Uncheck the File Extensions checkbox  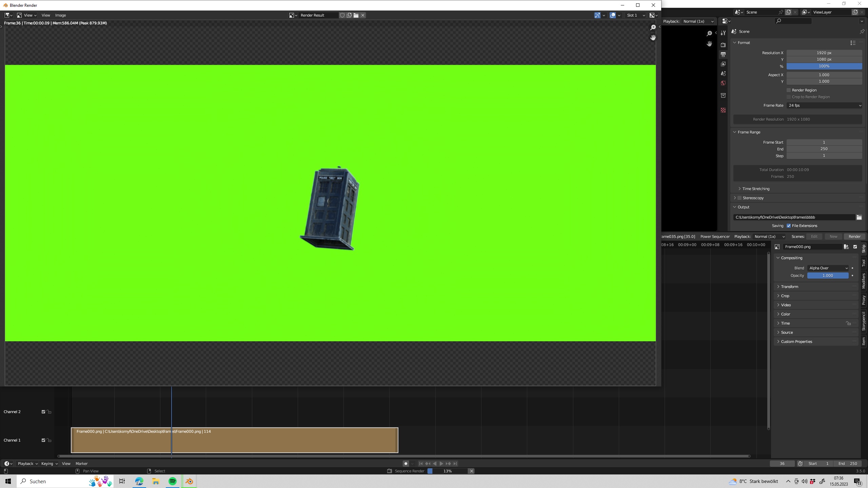[x=789, y=226]
